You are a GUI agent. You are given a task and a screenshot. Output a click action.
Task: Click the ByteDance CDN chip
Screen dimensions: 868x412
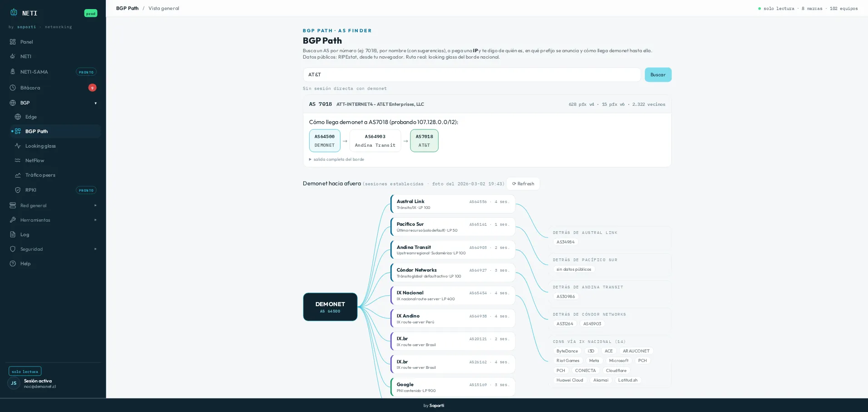pos(567,351)
